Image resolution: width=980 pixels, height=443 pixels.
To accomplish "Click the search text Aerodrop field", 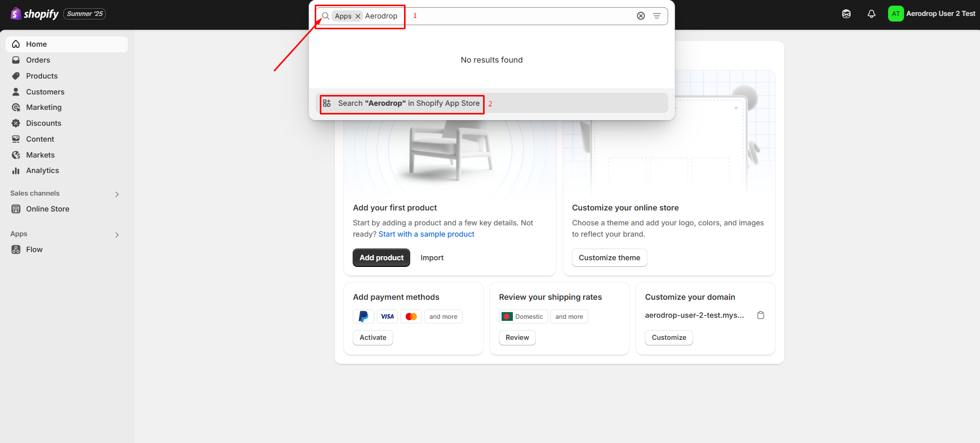I will pyautogui.click(x=381, y=16).
